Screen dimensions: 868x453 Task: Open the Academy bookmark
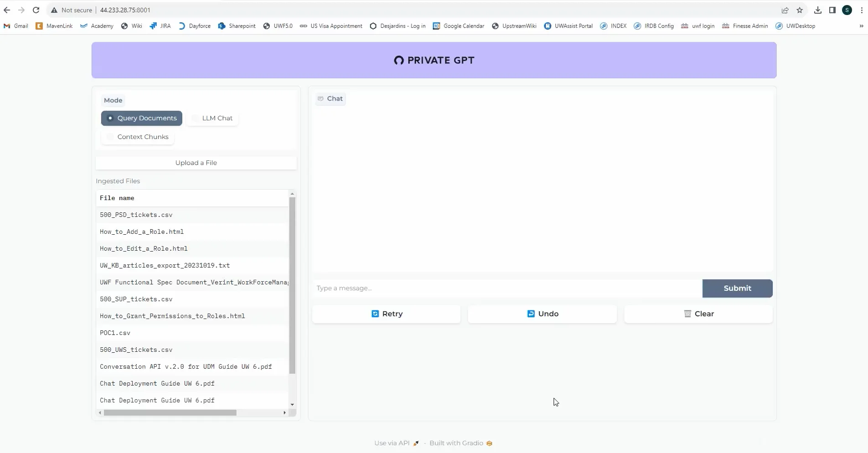point(97,26)
